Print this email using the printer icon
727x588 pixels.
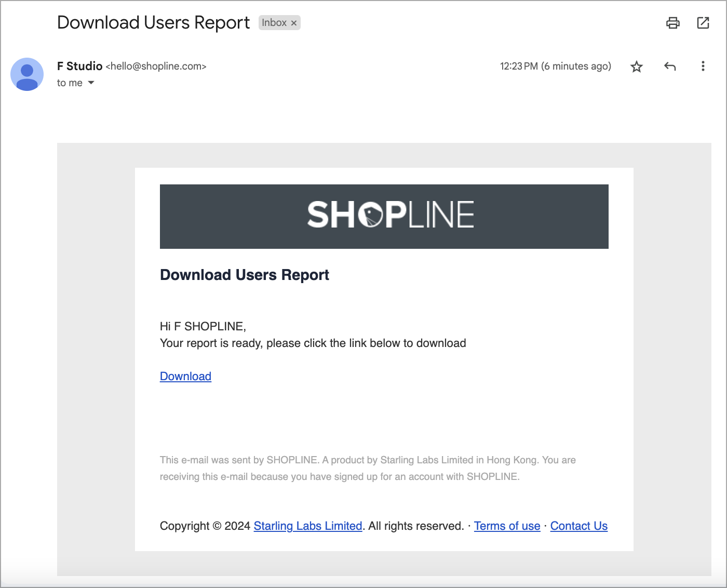click(672, 23)
